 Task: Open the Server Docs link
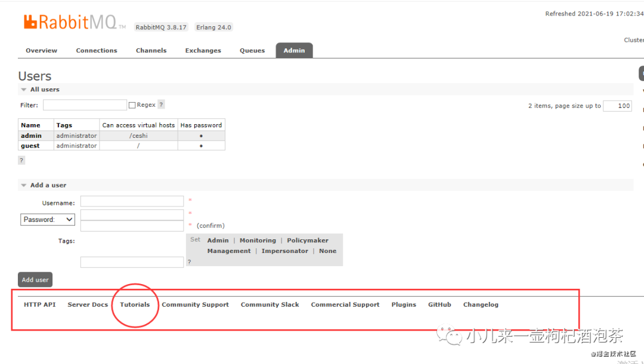tap(88, 304)
